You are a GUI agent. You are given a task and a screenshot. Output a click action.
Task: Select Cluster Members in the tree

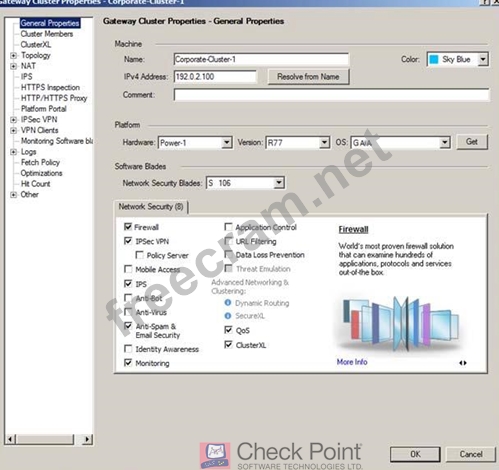click(x=47, y=34)
